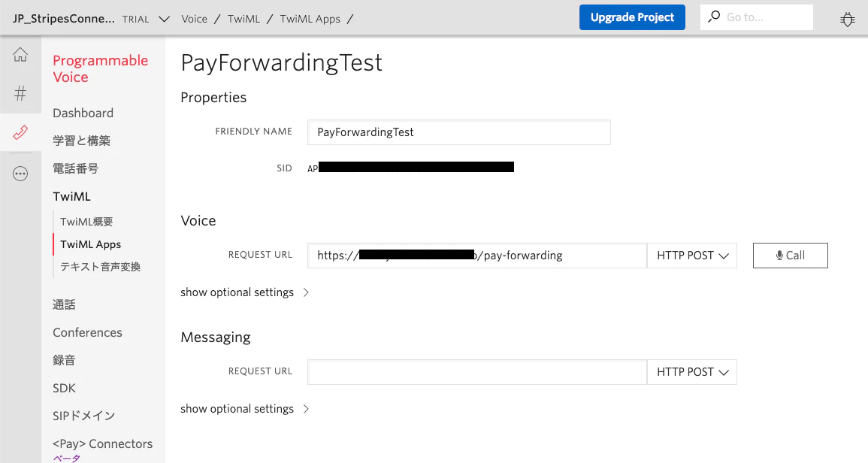The image size is (868, 463).
Task: Open the all products ellipsis icon
Action: [x=20, y=174]
